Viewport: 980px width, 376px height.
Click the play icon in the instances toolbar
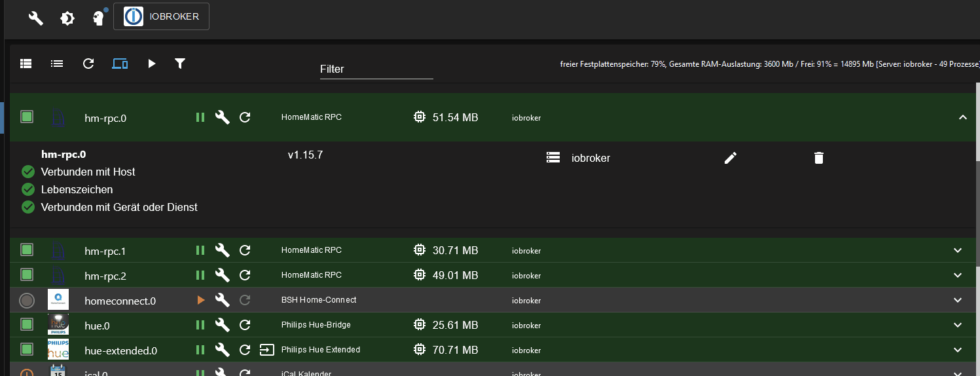[x=152, y=64]
